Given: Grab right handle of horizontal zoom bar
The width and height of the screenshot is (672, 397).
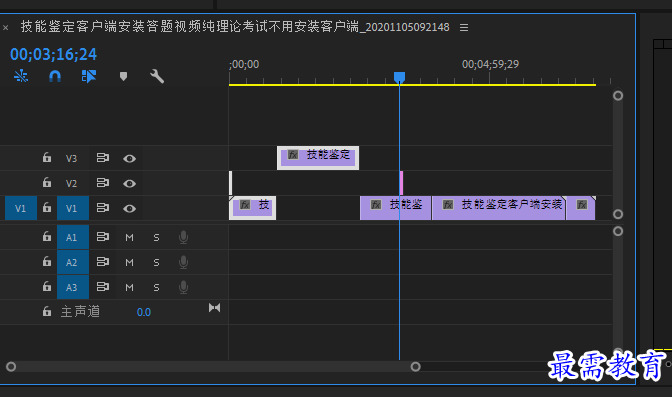Looking at the screenshot, I should (415, 367).
